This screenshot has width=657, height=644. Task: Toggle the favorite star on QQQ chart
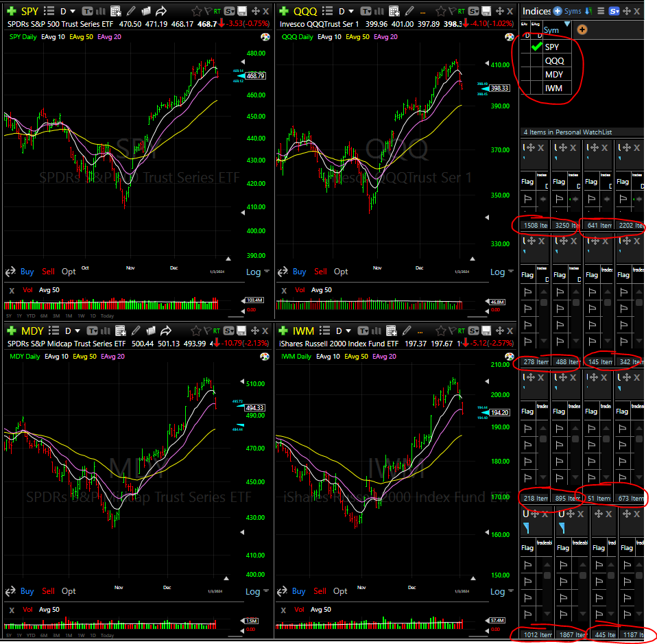[441, 11]
